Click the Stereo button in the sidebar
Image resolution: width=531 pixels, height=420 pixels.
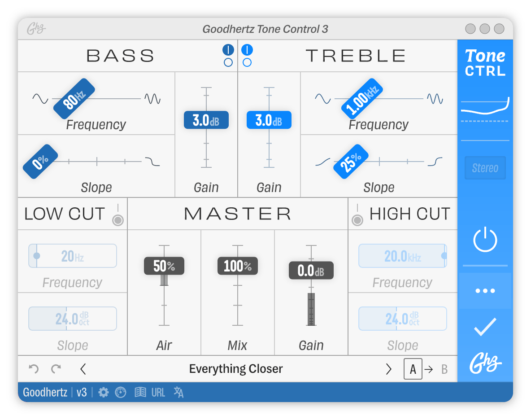click(x=485, y=168)
